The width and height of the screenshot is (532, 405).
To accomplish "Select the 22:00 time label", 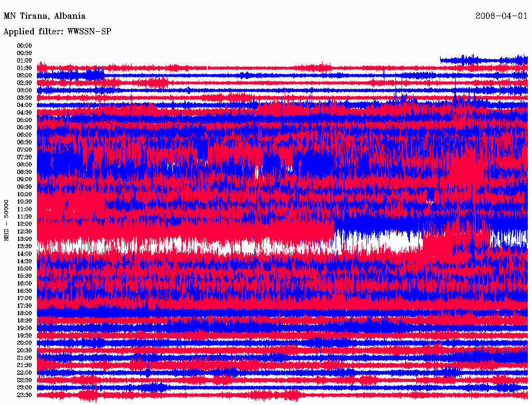I will 24,373.
